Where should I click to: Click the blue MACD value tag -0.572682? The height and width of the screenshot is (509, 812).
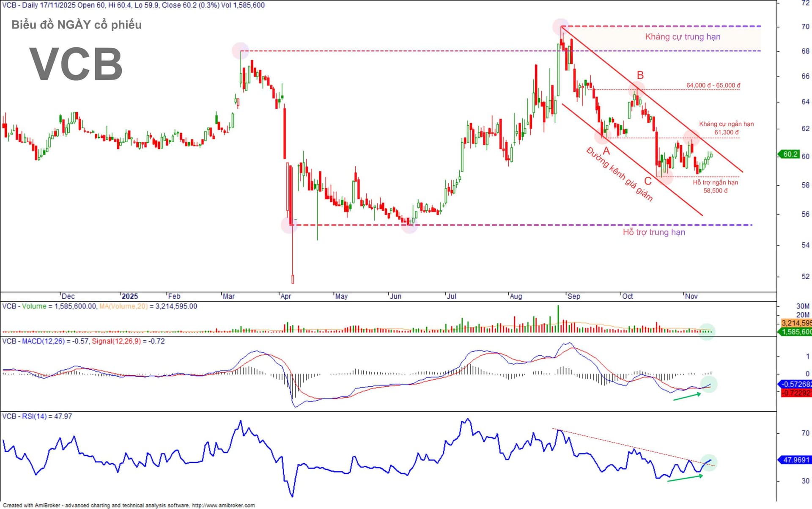pos(796,384)
